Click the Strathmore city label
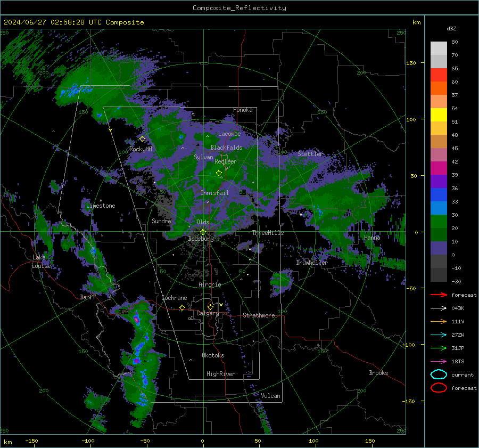Viewport: 479px width, 448px height. (259, 315)
